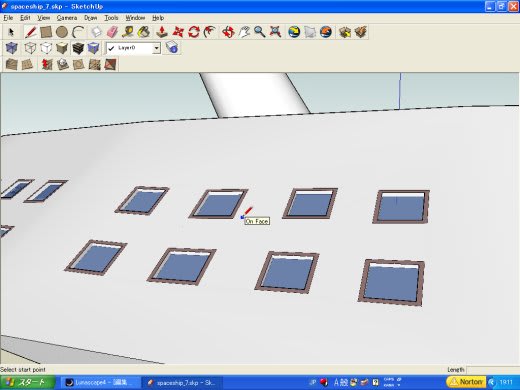The width and height of the screenshot is (520, 390).
Task: Expand the Layer0 dropdown arrow
Action: (156, 48)
